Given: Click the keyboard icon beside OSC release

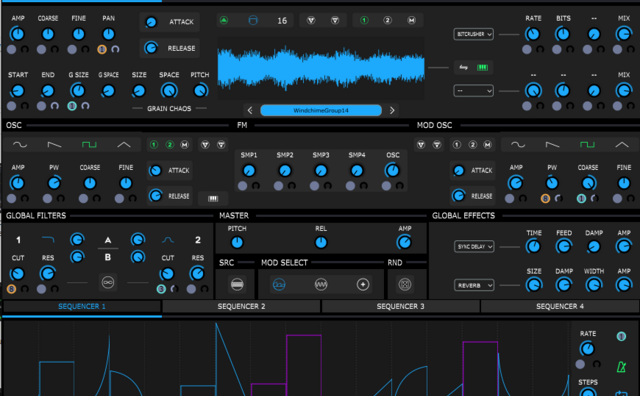Looking at the screenshot, I should [213, 198].
